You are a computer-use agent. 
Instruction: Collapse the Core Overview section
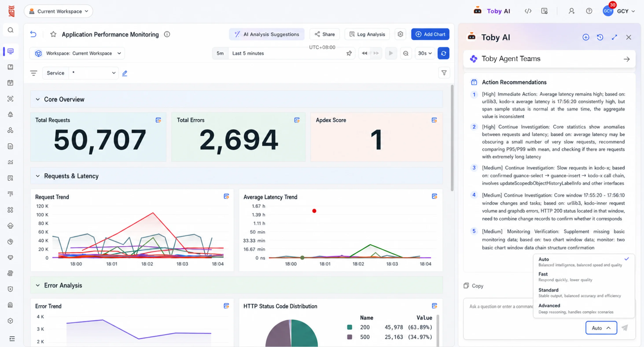pyautogui.click(x=38, y=99)
